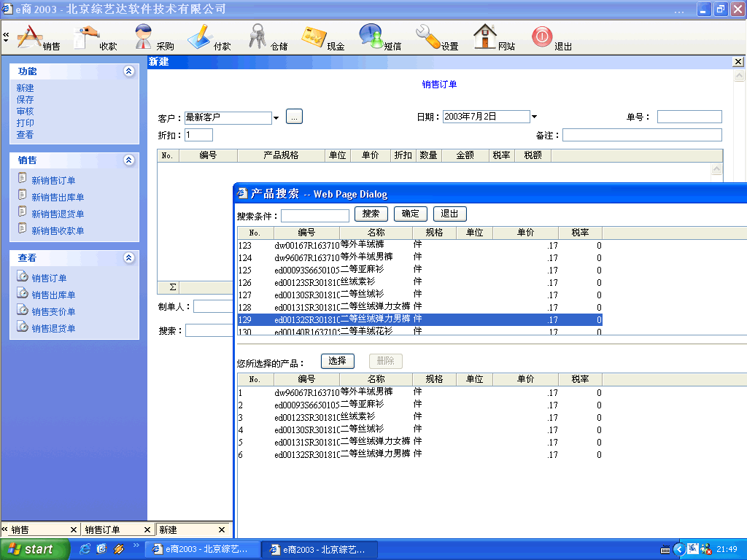Open the 仓储 (Warehouse) keys icon

tap(258, 36)
